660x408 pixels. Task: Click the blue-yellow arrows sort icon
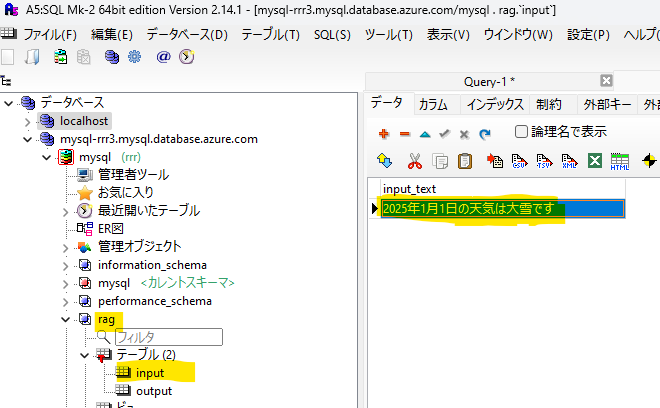pos(384,161)
